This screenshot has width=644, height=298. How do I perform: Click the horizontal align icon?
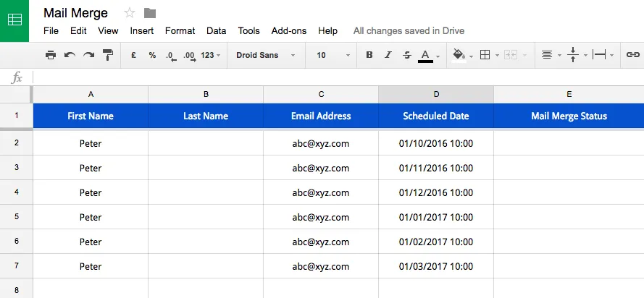tap(547, 55)
